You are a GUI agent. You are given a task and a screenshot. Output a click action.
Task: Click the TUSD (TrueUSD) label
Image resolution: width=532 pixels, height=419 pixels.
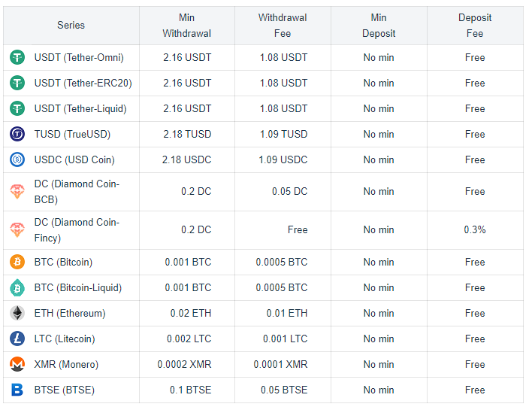[72, 135]
